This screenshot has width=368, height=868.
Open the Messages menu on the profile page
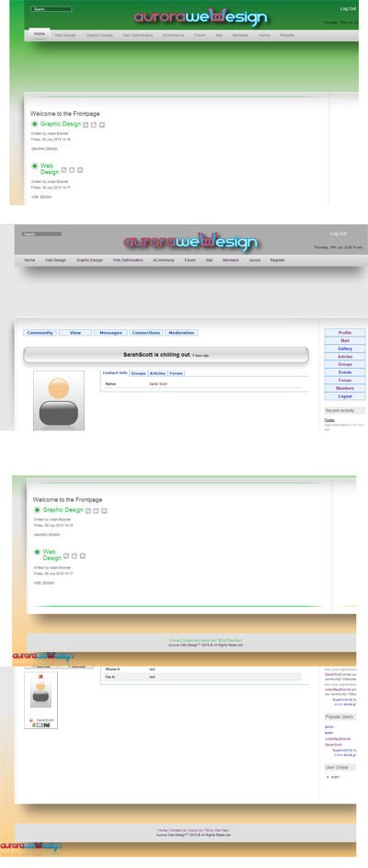pyautogui.click(x=110, y=333)
